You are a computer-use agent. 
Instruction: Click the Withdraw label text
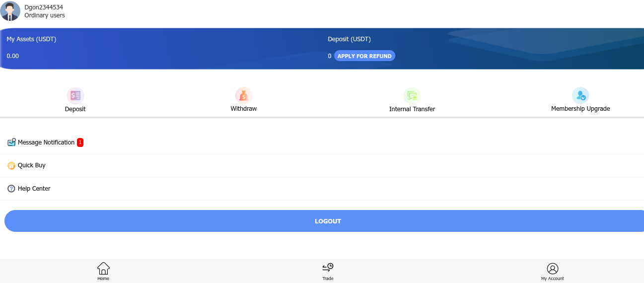point(244,109)
